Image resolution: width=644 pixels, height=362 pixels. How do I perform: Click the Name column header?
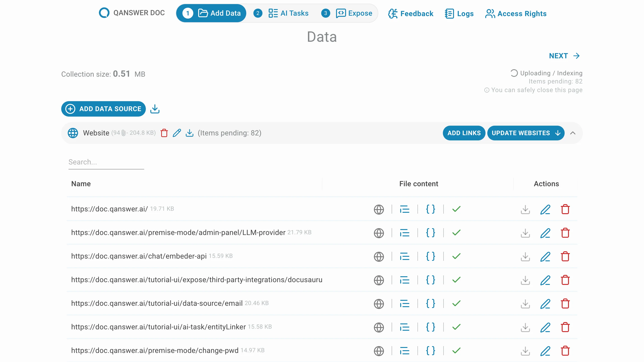coord(81,184)
